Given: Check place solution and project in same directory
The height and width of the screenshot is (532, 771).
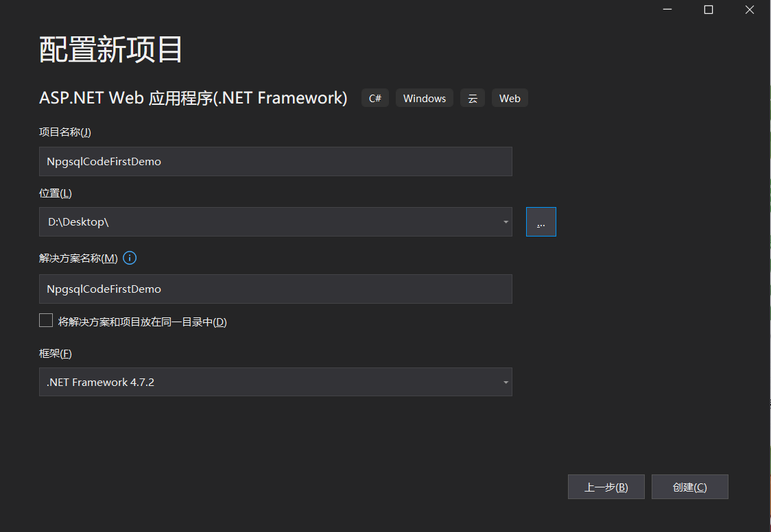Looking at the screenshot, I should pos(46,320).
